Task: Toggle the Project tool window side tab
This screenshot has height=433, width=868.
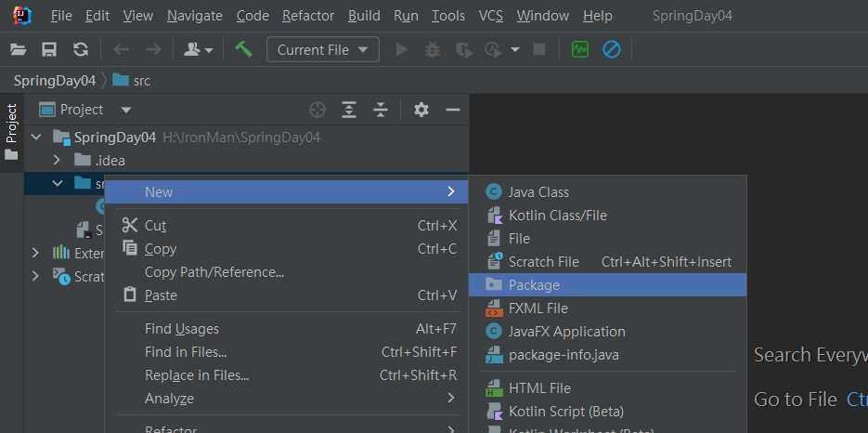Action: [x=11, y=130]
